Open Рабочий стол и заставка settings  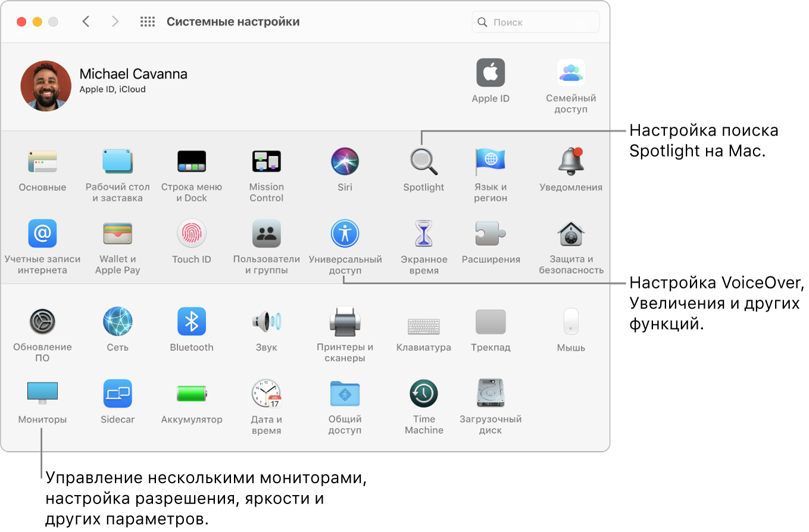click(117, 161)
